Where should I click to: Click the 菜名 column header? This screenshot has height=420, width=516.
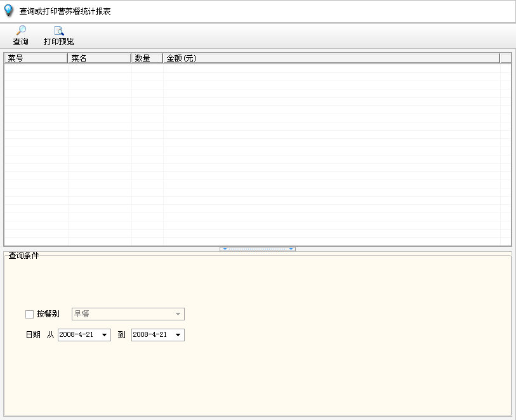tap(99, 58)
